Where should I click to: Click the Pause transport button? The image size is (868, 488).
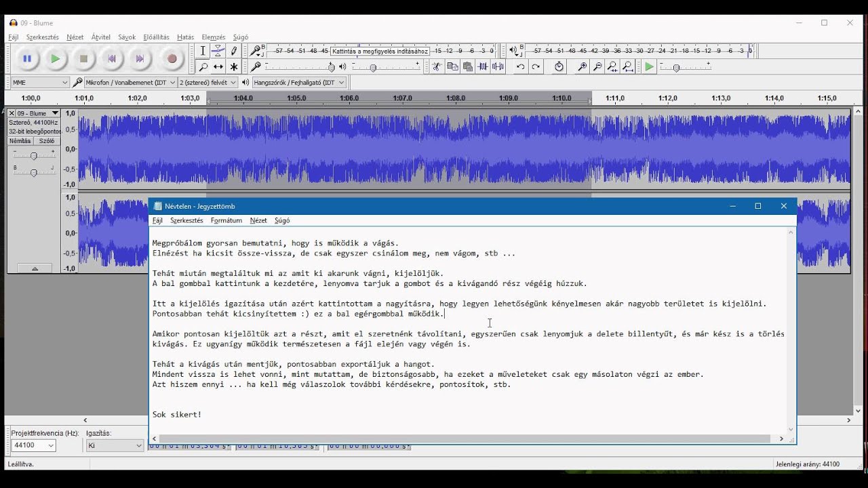(x=27, y=59)
